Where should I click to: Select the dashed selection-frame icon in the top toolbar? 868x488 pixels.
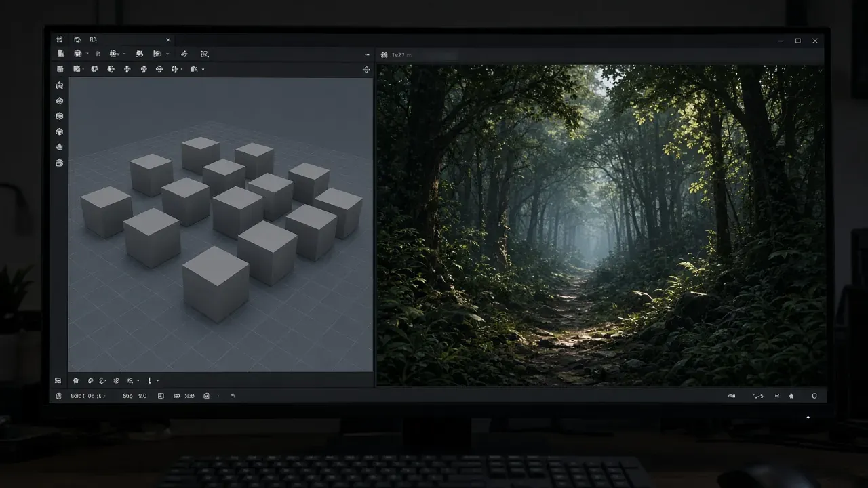pyautogui.click(x=205, y=54)
